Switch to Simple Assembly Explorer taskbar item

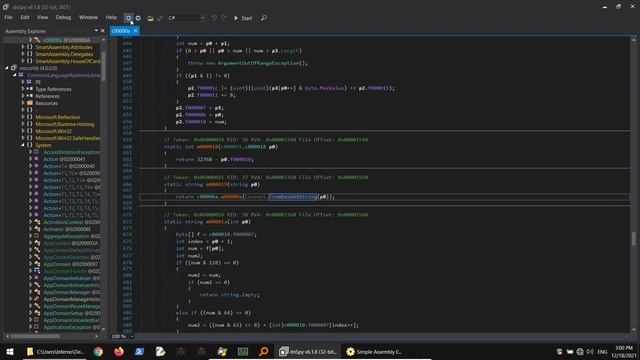[x=374, y=351]
